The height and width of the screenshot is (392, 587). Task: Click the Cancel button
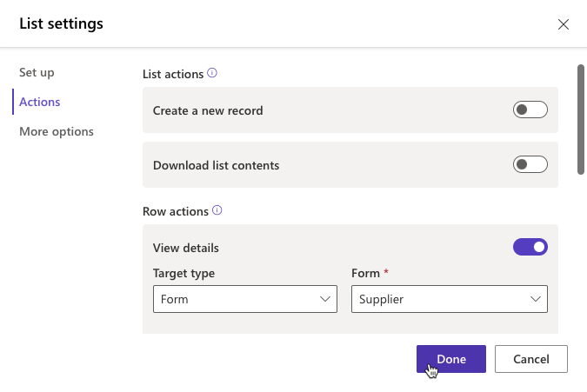tap(531, 359)
